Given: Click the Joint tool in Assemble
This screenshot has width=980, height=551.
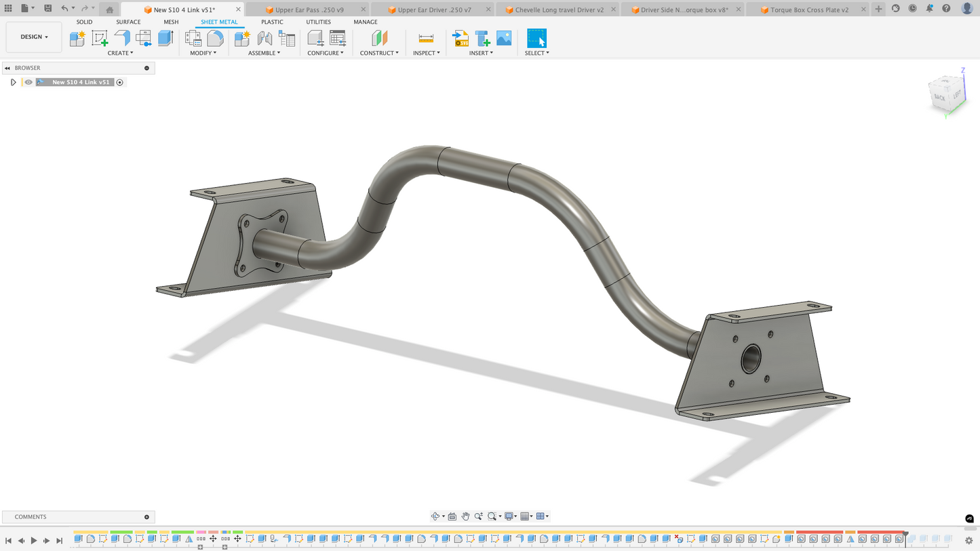Looking at the screenshot, I should 264,38.
